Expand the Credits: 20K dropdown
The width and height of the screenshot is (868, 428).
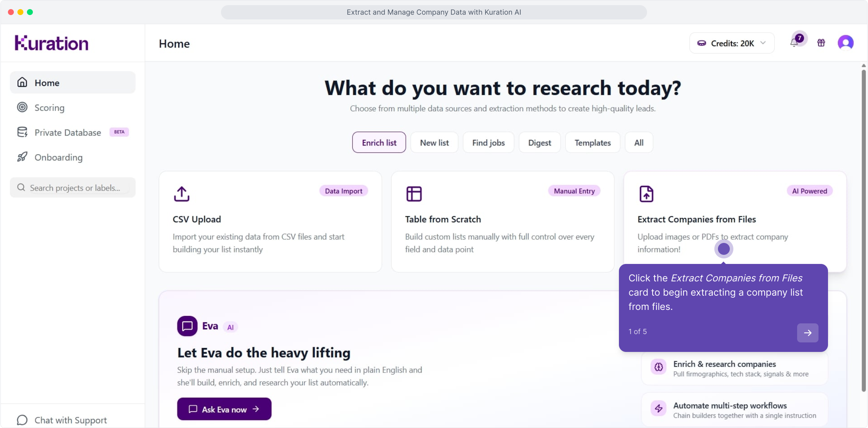[x=732, y=43]
